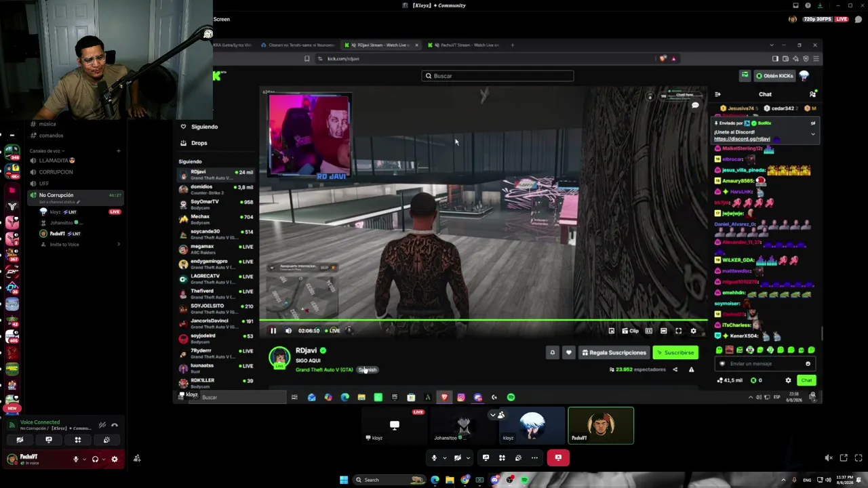Collapse the pinned Discord message
This screenshot has height=488, width=868.
(813, 134)
